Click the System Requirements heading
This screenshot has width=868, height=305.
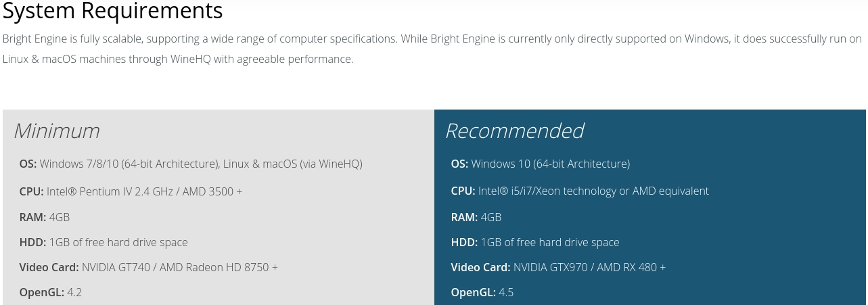pyautogui.click(x=112, y=11)
